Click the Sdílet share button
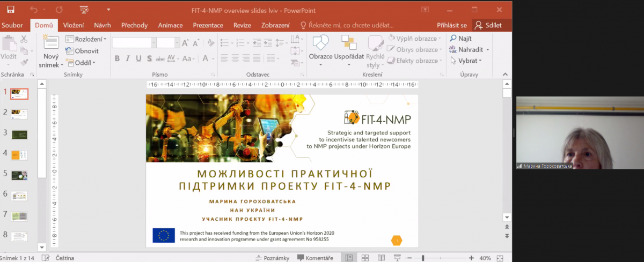 click(x=492, y=25)
